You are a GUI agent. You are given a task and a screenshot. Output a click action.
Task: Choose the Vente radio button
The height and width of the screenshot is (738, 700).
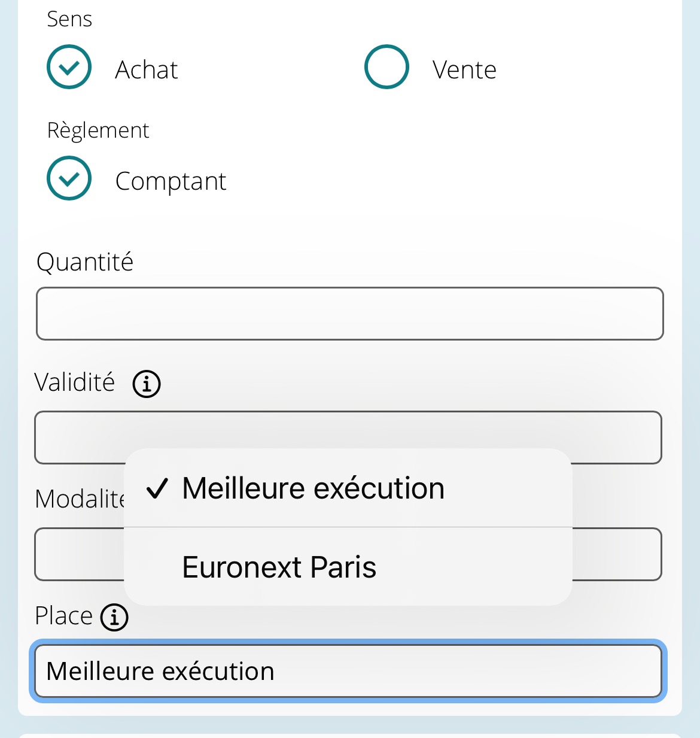pyautogui.click(x=386, y=67)
